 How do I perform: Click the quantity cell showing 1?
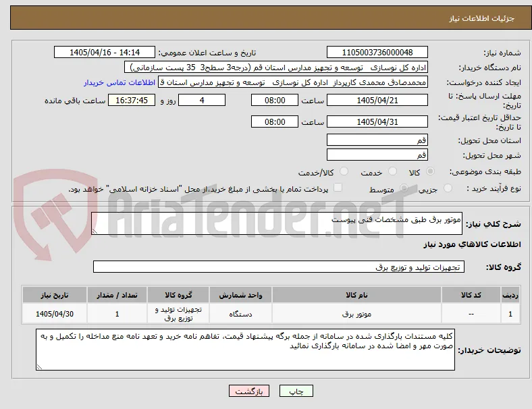pyautogui.click(x=117, y=314)
